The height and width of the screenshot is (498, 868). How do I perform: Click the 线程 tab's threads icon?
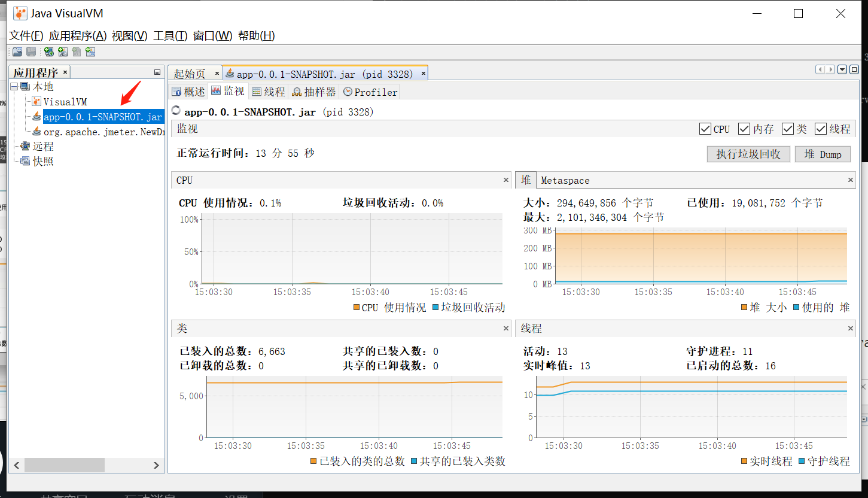coord(256,92)
